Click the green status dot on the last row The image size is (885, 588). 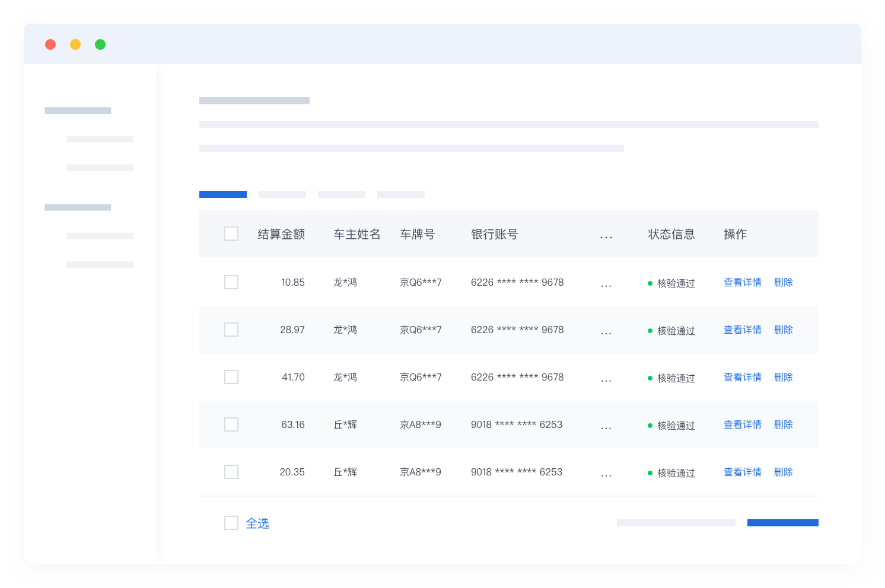(x=649, y=473)
